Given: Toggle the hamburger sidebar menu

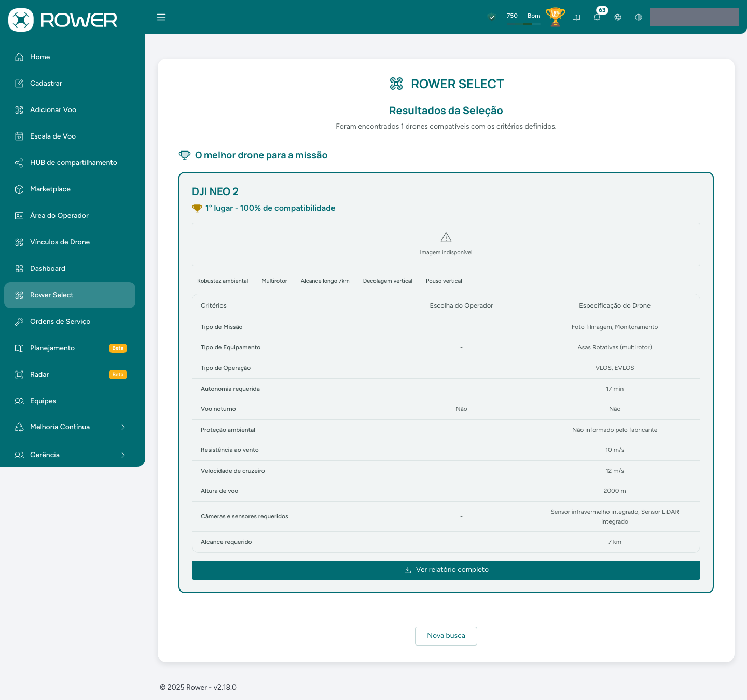Looking at the screenshot, I should pos(161,17).
